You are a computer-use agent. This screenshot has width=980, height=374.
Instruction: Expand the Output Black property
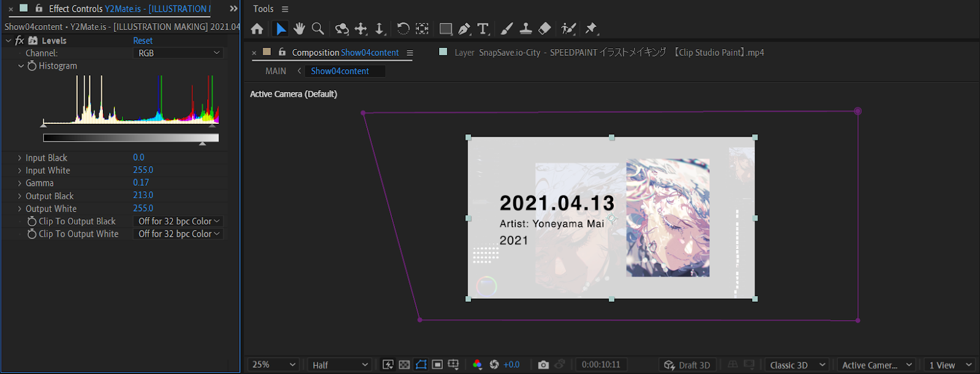(x=20, y=196)
